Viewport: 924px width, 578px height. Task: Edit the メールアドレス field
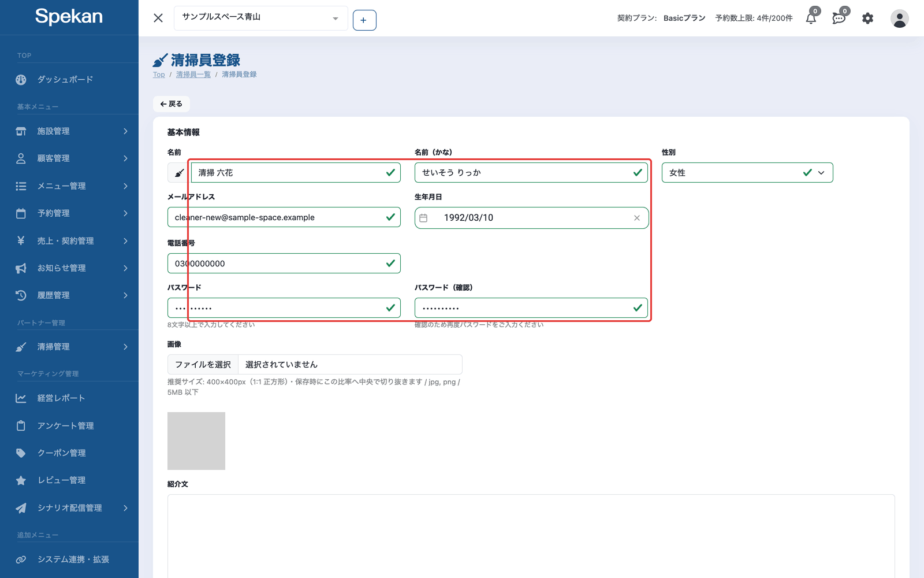coord(284,217)
